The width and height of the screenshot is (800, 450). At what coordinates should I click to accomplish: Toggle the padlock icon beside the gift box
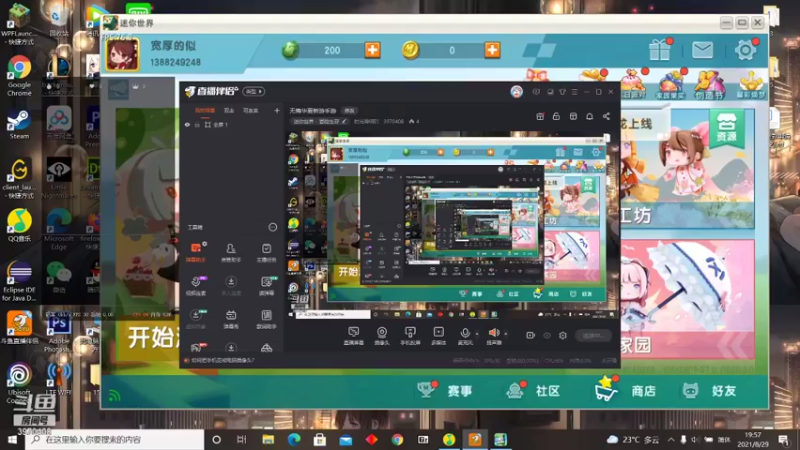556,116
